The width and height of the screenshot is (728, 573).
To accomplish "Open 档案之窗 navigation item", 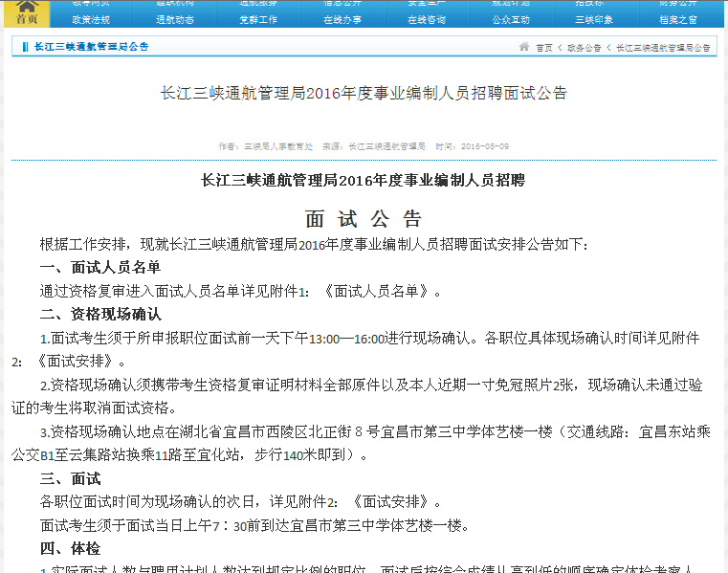I will click(678, 20).
